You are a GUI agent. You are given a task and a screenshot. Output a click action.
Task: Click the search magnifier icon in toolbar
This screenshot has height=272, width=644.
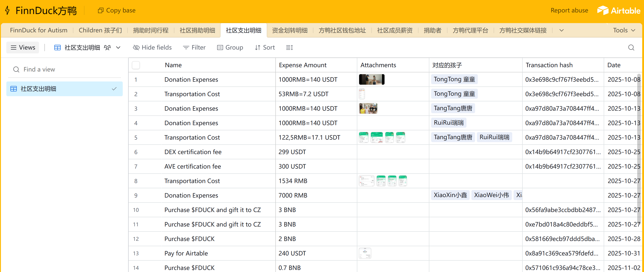click(631, 48)
